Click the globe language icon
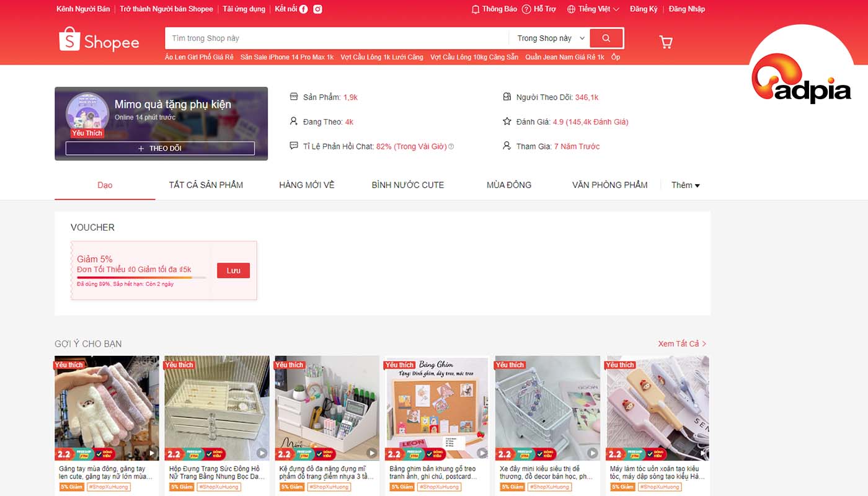 (572, 9)
